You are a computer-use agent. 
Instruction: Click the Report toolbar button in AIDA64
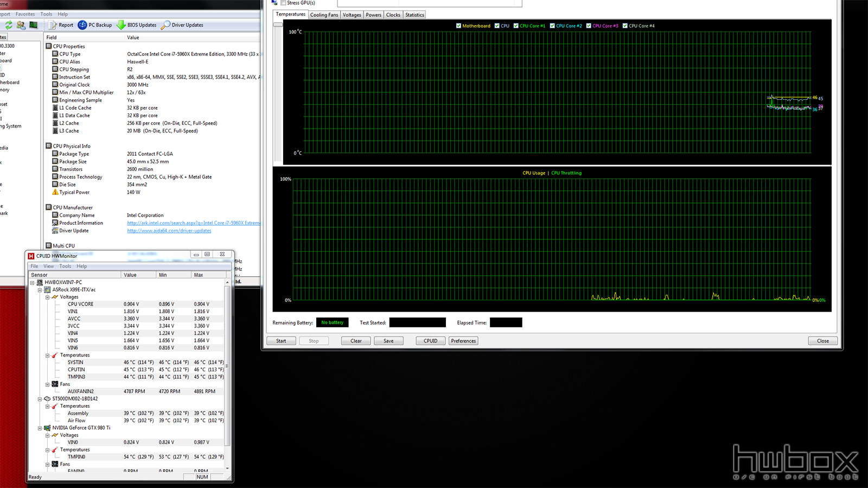pos(61,25)
